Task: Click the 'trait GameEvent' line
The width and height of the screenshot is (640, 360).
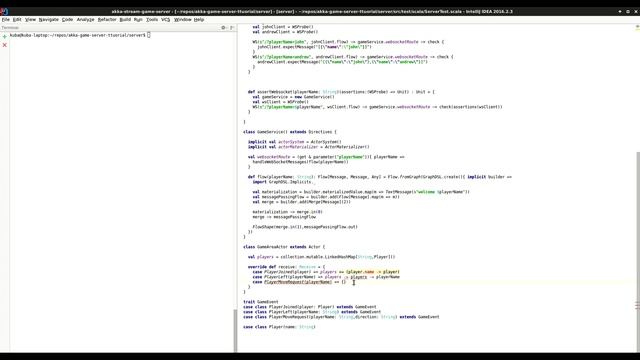Action: click(261, 302)
